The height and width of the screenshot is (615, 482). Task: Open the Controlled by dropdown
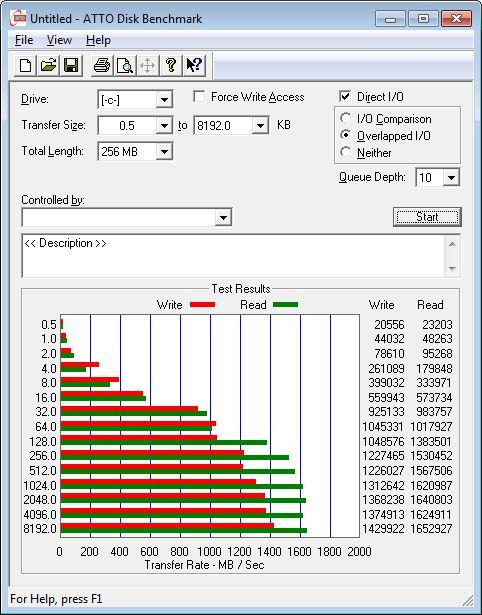[x=223, y=217]
